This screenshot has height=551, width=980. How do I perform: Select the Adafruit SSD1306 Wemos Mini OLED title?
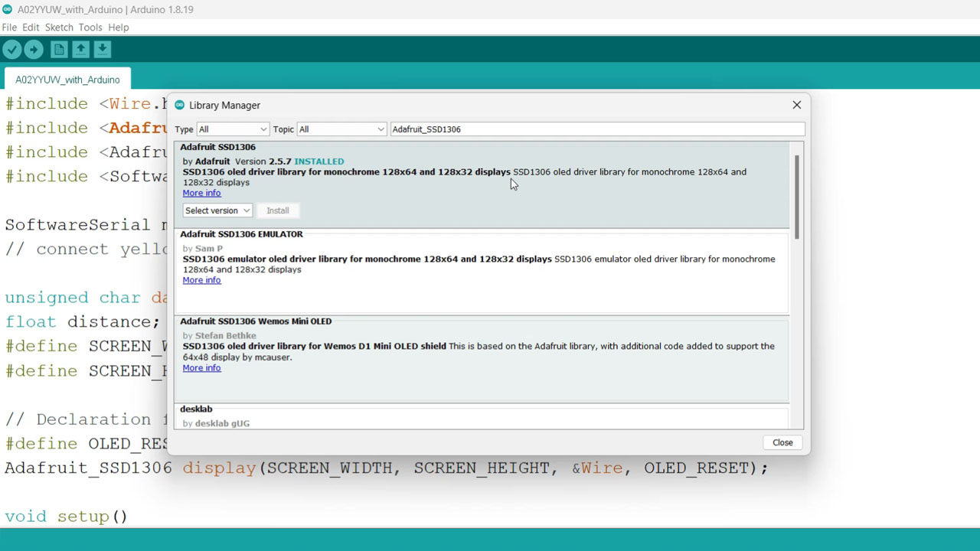click(256, 321)
